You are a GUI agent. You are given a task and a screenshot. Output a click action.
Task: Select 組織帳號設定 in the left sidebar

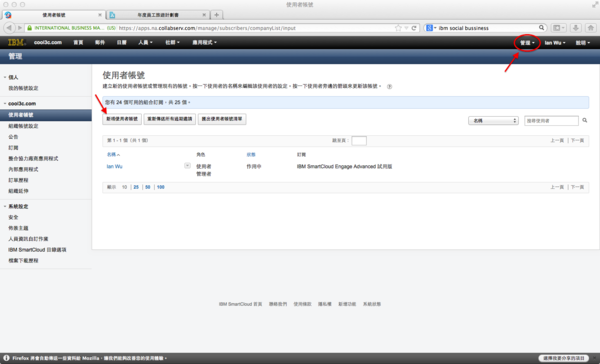23,126
